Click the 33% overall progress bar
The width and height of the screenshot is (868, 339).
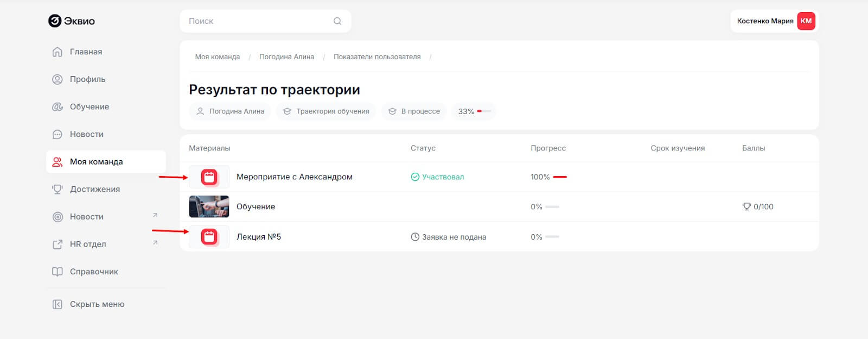pos(484,111)
